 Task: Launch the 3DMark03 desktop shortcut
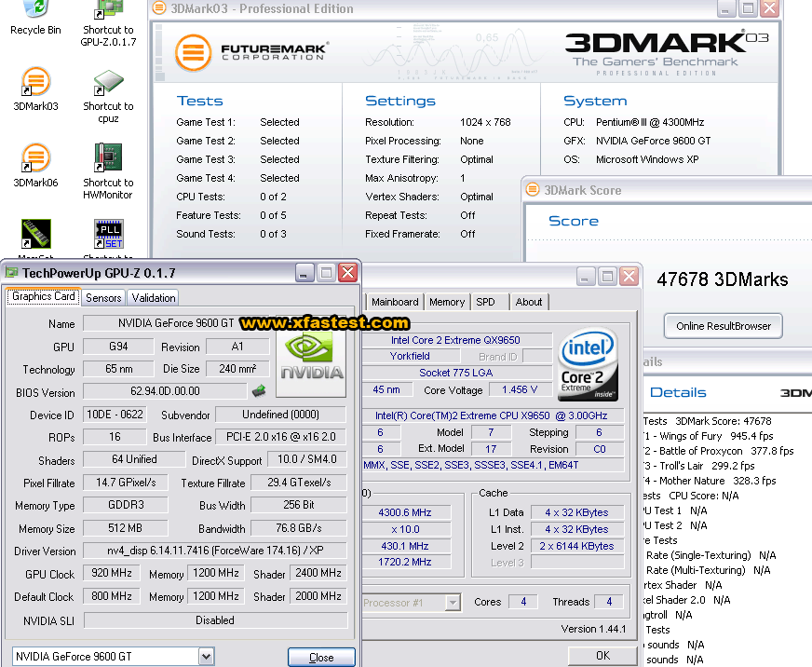click(x=35, y=82)
